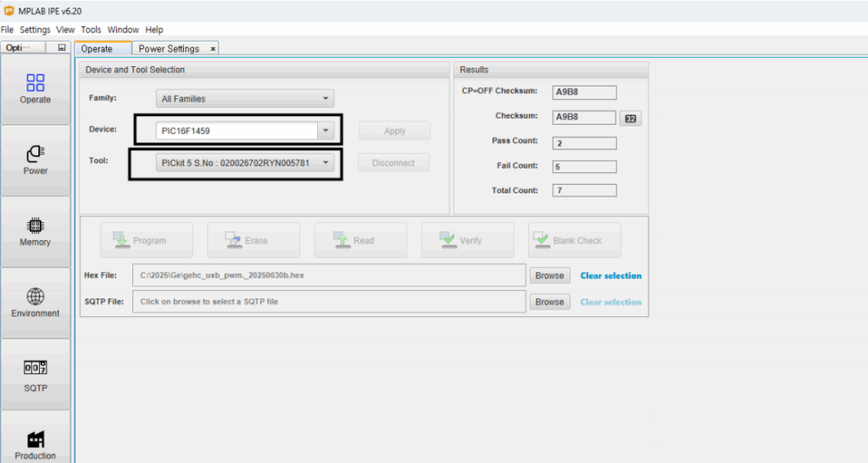Click the Read button
The width and height of the screenshot is (868, 463).
(360, 240)
